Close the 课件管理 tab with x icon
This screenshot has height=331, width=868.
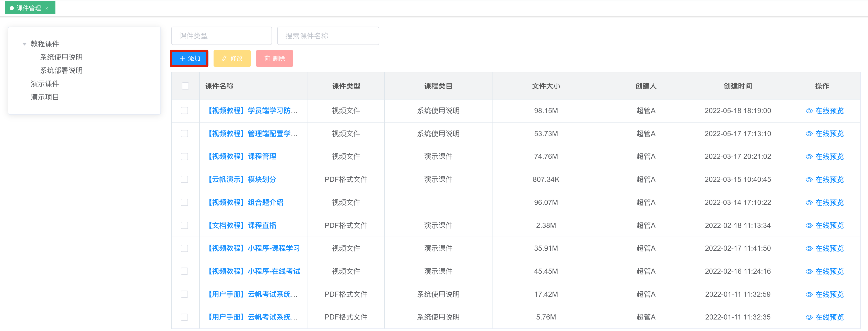[47, 8]
